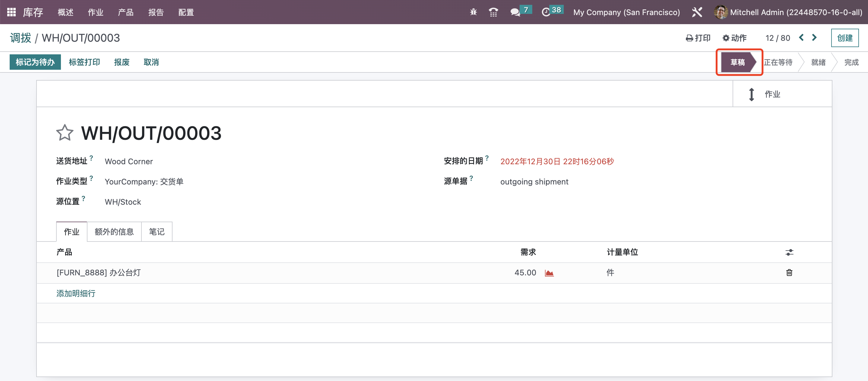Go to next record arrow
868x381 pixels.
pyautogui.click(x=814, y=37)
